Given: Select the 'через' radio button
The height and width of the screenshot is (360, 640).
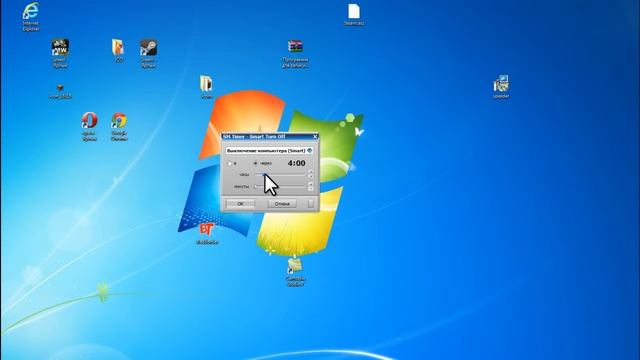Looking at the screenshot, I should (x=256, y=163).
